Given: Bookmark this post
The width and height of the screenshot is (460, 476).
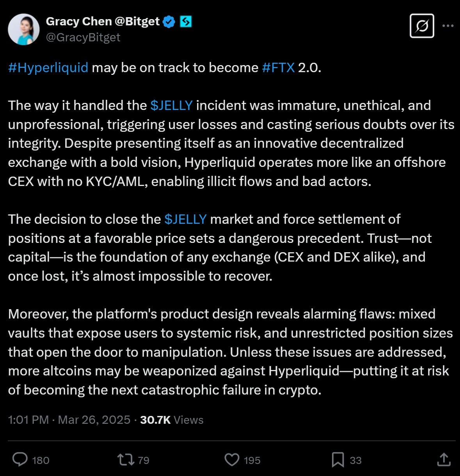Looking at the screenshot, I should click(338, 460).
